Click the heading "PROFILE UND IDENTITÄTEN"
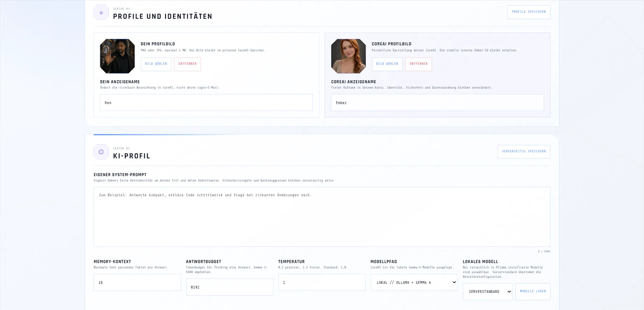 [x=163, y=16]
